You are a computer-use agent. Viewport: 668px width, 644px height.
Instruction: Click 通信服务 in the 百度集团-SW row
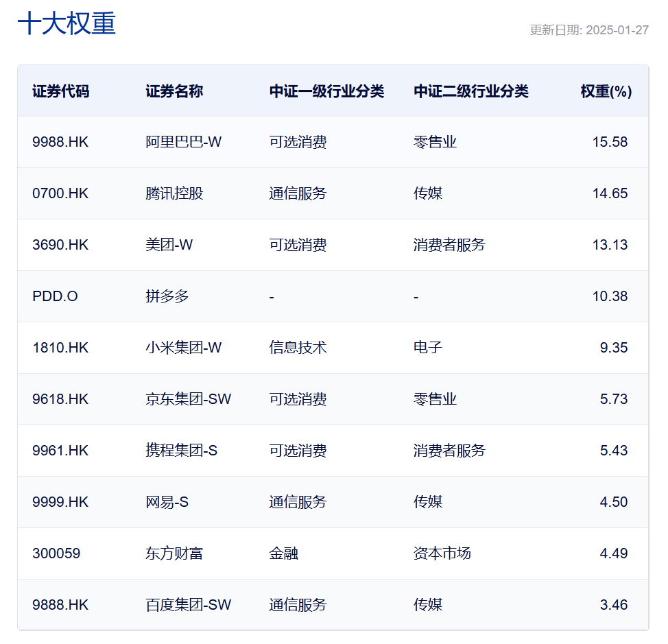pyautogui.click(x=298, y=605)
